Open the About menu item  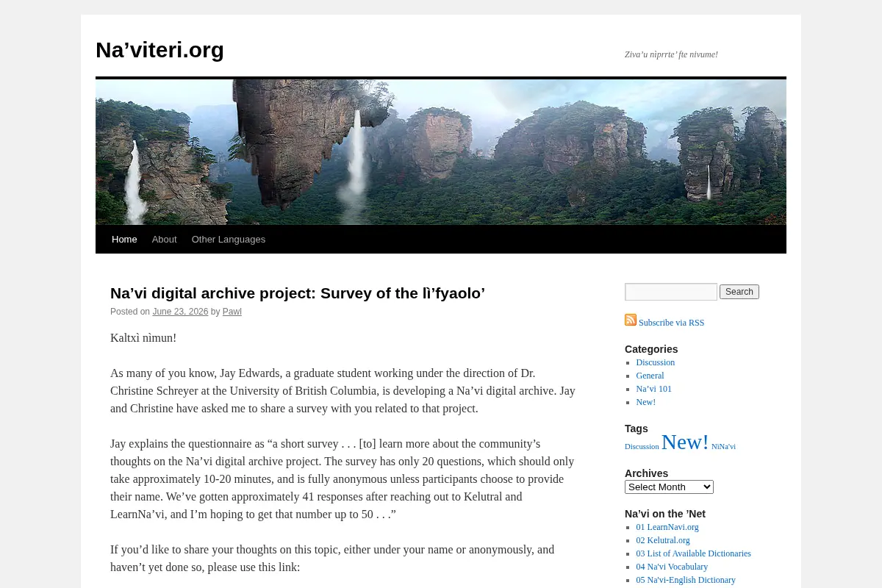[164, 240]
